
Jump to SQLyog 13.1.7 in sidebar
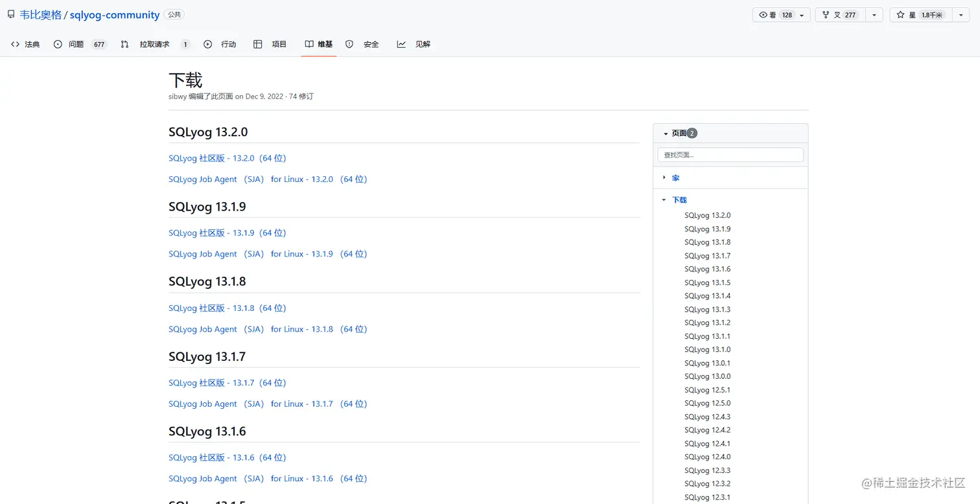coord(707,256)
